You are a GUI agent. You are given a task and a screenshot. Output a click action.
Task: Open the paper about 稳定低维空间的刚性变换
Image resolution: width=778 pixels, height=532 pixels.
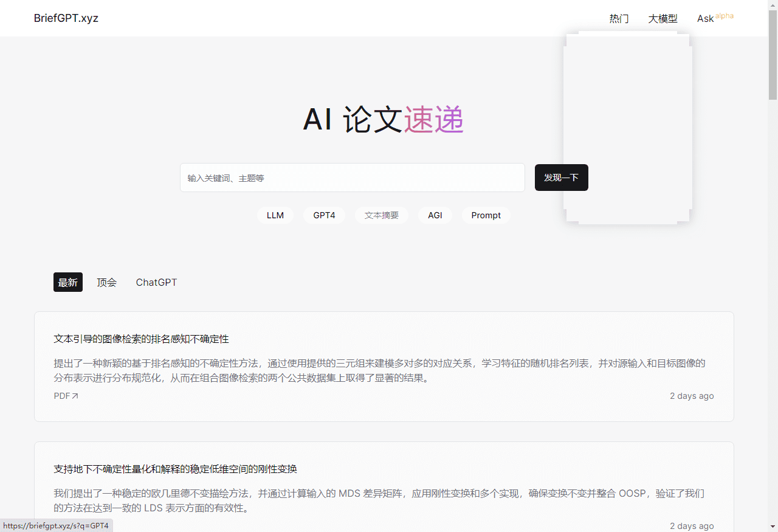(x=175, y=469)
